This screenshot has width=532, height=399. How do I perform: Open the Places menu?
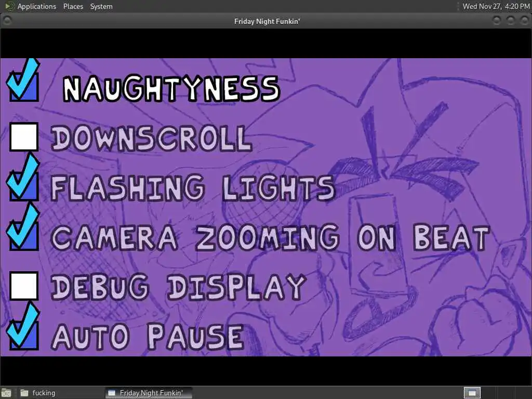pos(73,6)
